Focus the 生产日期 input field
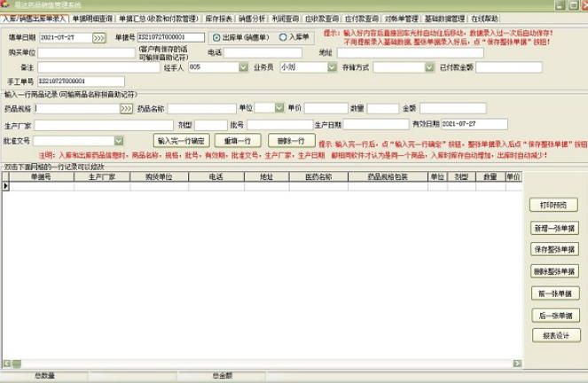The height and width of the screenshot is (383, 588). click(x=376, y=124)
